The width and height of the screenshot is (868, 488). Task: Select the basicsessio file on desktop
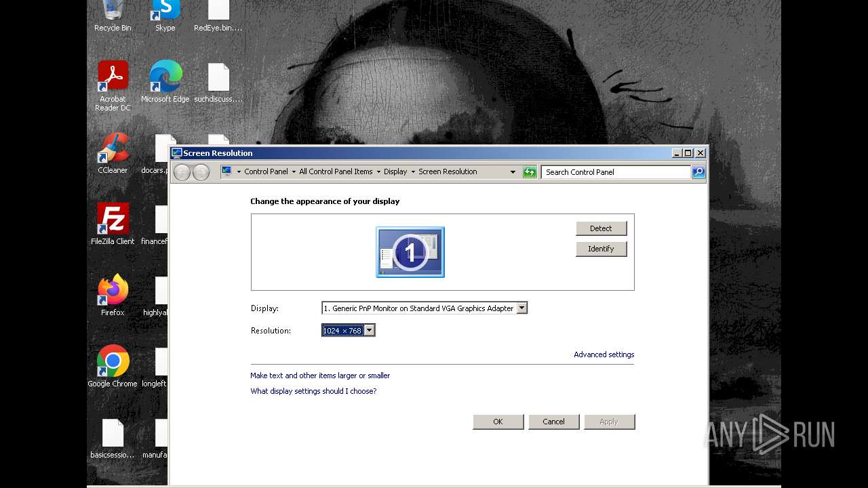pos(113,439)
